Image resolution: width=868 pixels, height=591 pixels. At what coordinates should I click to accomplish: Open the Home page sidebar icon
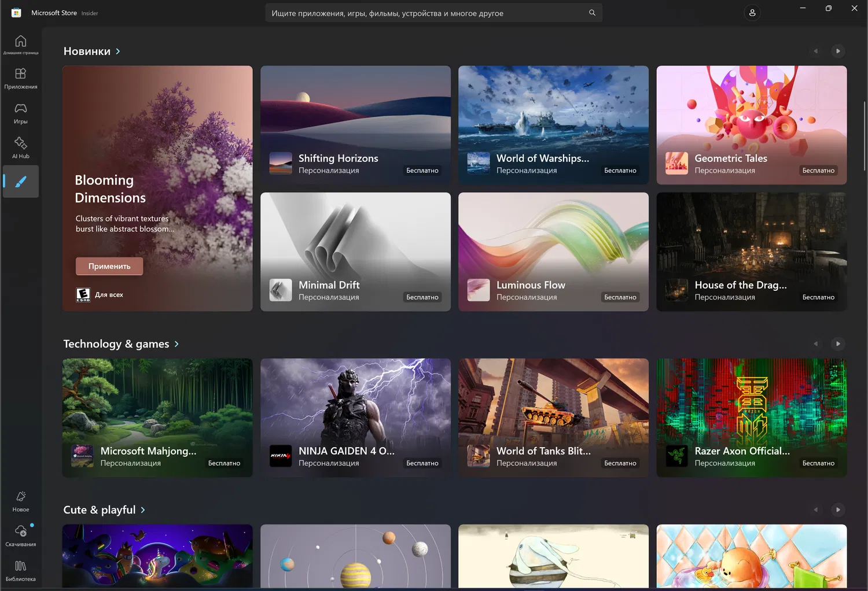coord(21,44)
